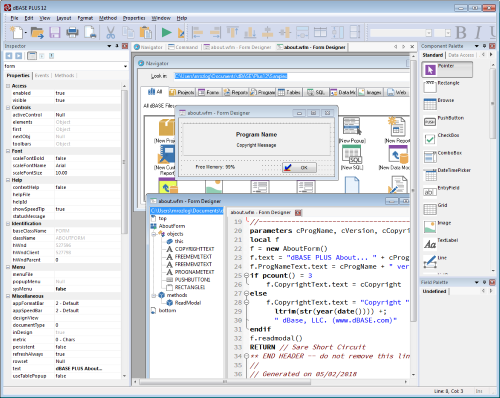This screenshot has width=500, height=398.
Task: Select the CheckBox component
Action: (x=442, y=139)
